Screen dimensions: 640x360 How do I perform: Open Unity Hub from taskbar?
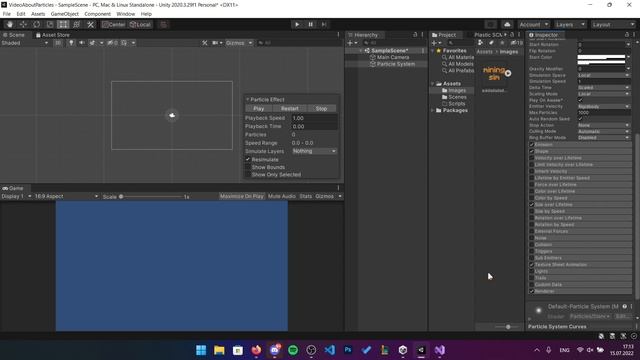click(403, 350)
